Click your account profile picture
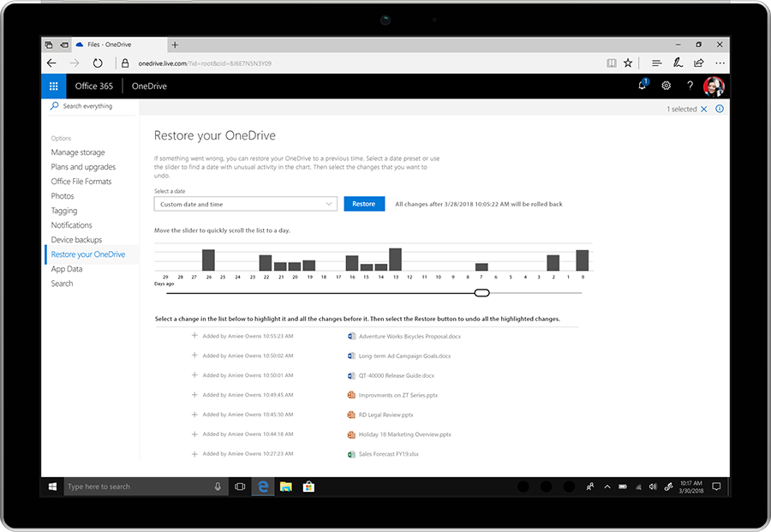Viewport: 771px width, 532px height. click(x=714, y=86)
